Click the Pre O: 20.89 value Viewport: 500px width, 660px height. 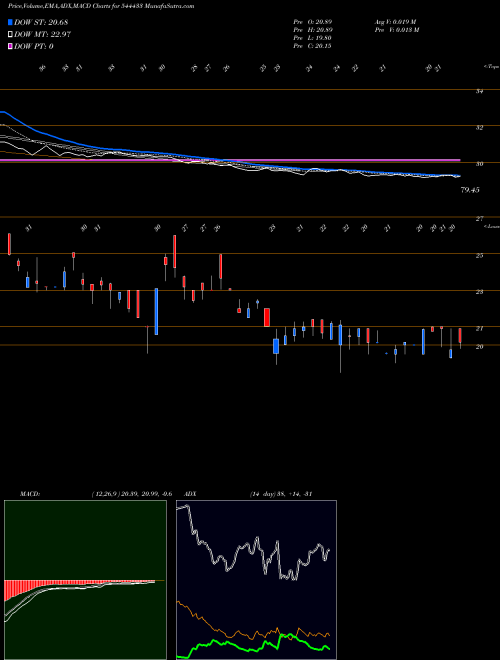tap(313, 21)
